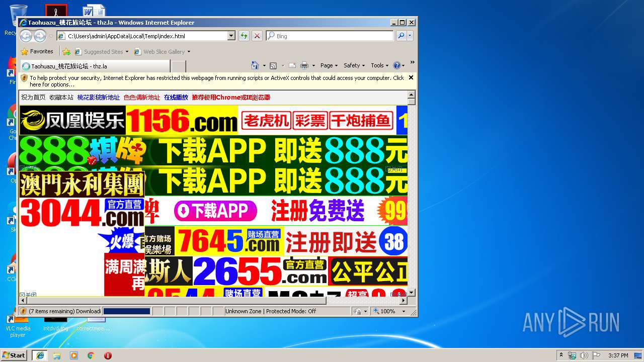Stop loading with the red X icon

[x=257, y=36]
